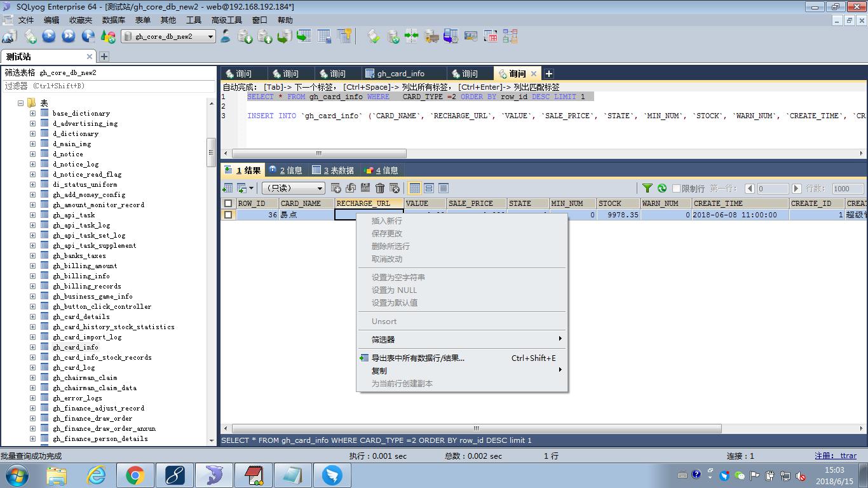
Task: Cancel changes icon in result toolbar
Action: [x=395, y=188]
